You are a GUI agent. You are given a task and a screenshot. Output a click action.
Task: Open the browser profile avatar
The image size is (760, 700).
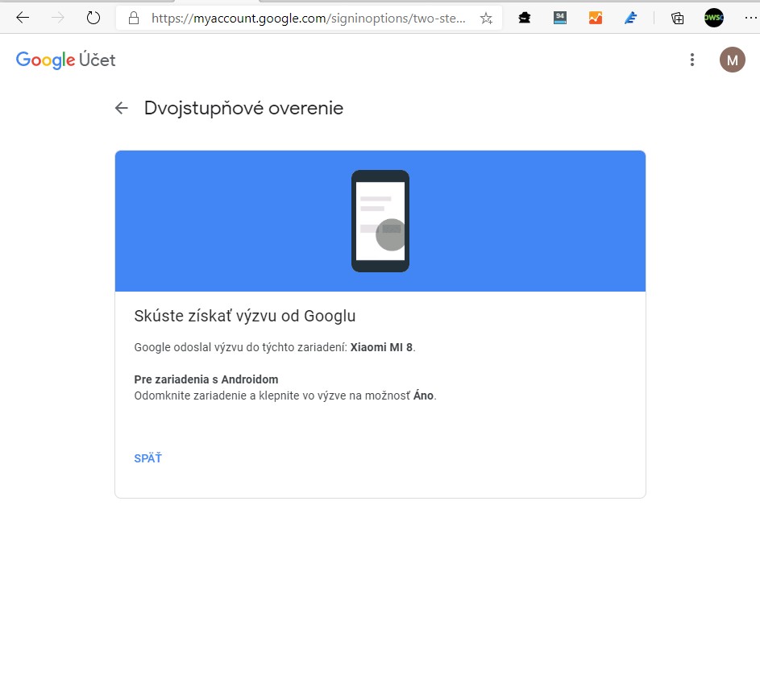point(713,18)
